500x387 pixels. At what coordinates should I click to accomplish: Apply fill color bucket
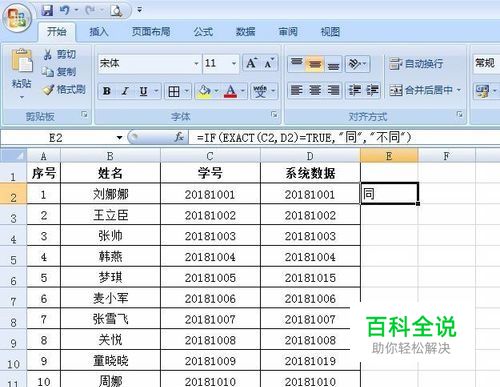pyautogui.click(x=204, y=91)
